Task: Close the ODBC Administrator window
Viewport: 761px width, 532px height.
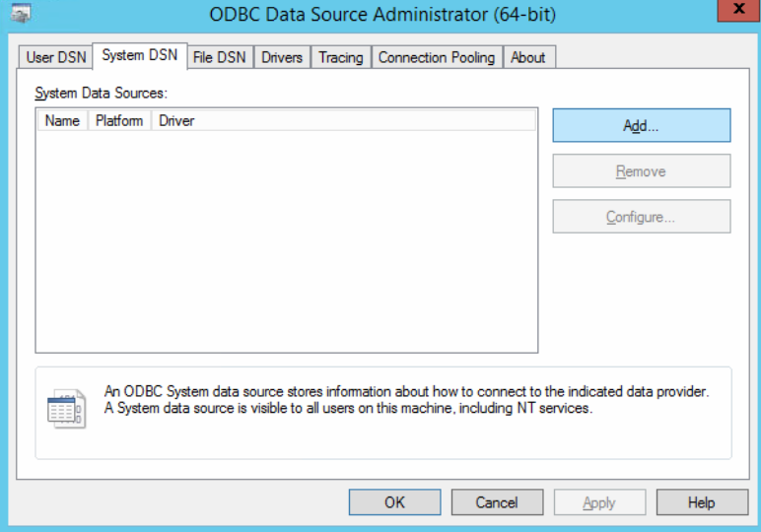Action: (738, 10)
